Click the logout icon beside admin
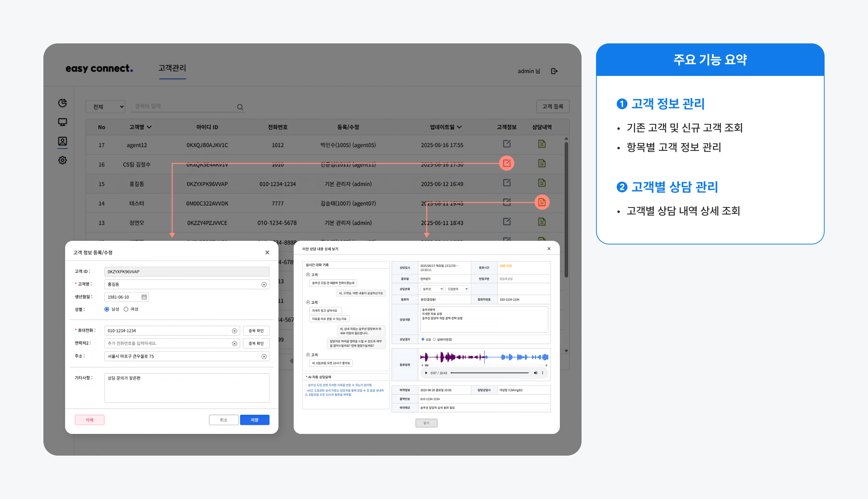Viewport: 868px width, 499px height. 554,71
